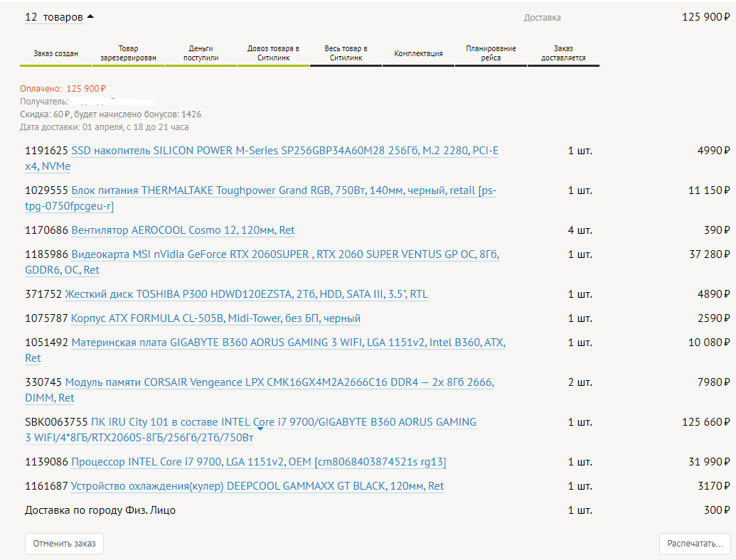Open Процессор INTEL Core i7 9700 link
This screenshot has width=736, height=560.
(x=259, y=463)
